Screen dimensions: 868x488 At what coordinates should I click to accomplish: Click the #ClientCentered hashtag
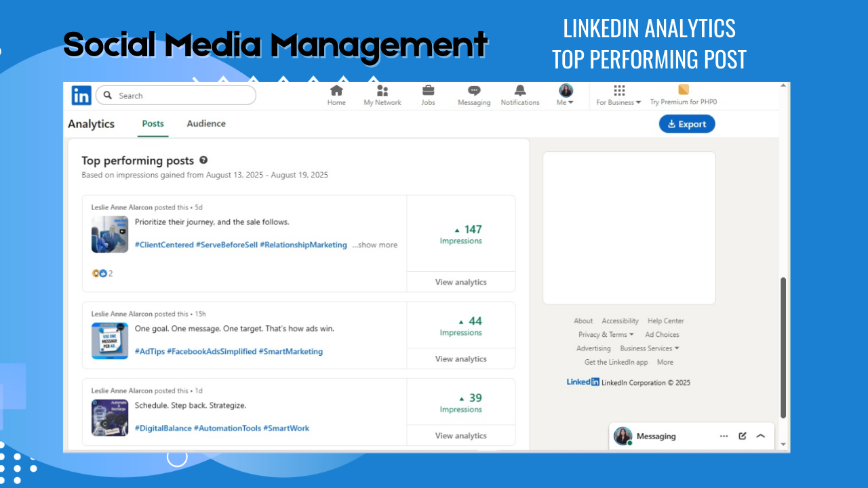click(164, 245)
